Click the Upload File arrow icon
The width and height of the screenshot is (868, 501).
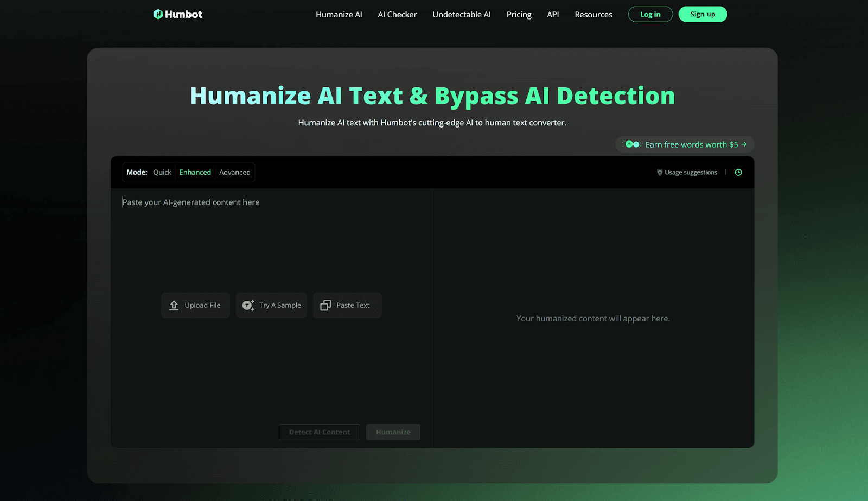174,305
